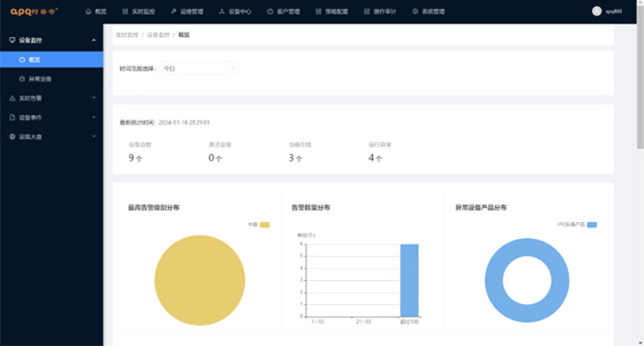Image resolution: width=644 pixels, height=346 pixels.
Task: Select 异常设备 in the sidebar
Action: pos(40,79)
